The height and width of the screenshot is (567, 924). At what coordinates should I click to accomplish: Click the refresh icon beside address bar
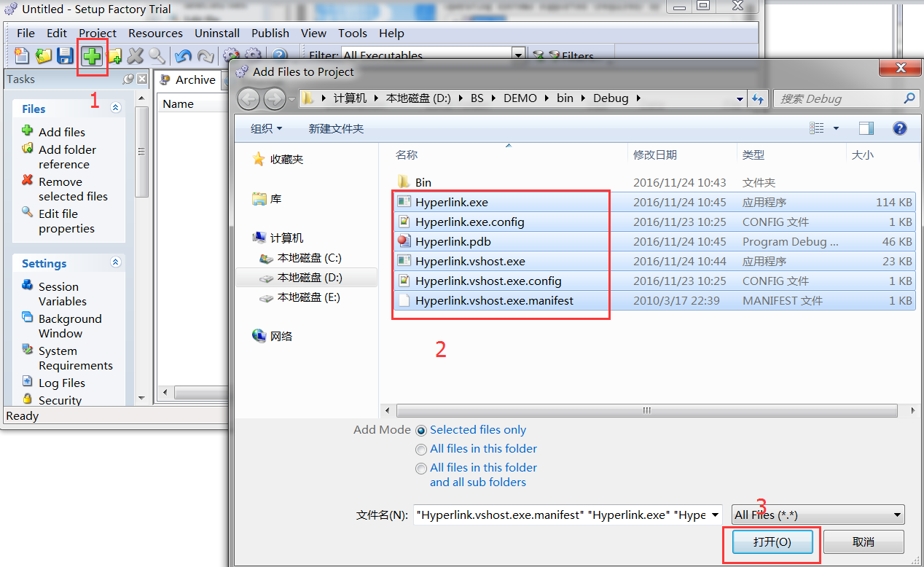(758, 98)
